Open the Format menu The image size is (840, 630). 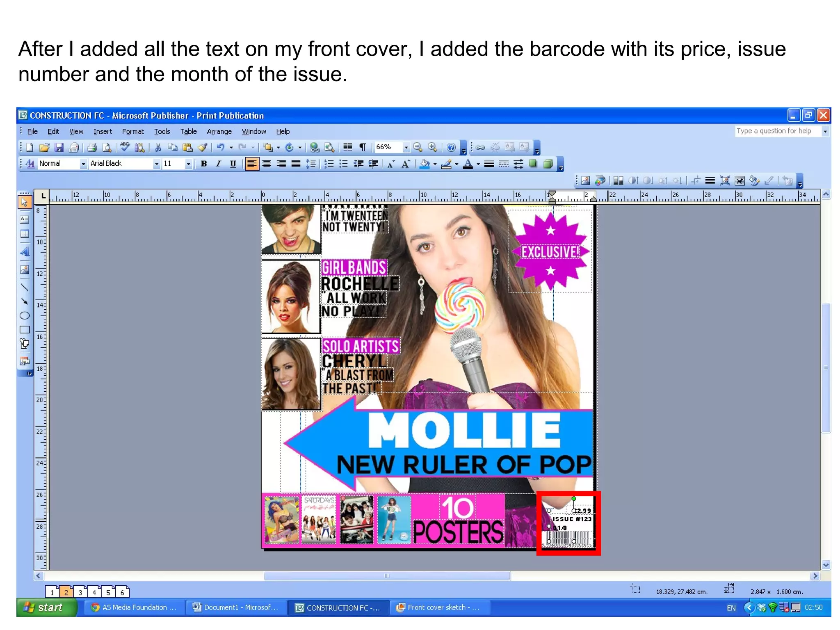coord(133,132)
